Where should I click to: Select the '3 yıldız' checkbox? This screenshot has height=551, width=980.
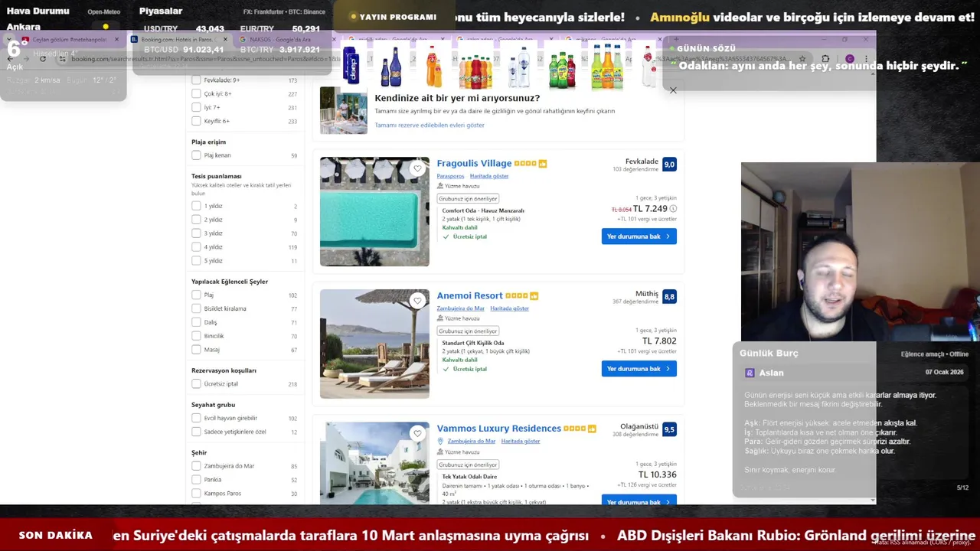[196, 233]
